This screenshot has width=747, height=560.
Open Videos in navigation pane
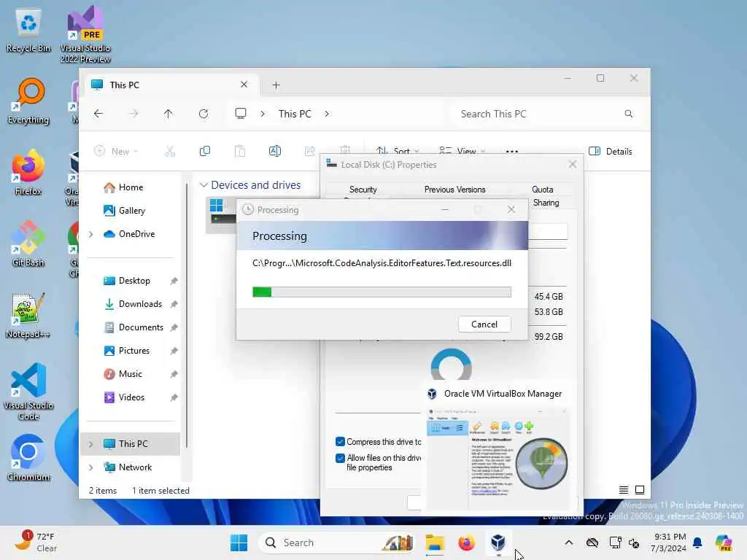(124, 397)
